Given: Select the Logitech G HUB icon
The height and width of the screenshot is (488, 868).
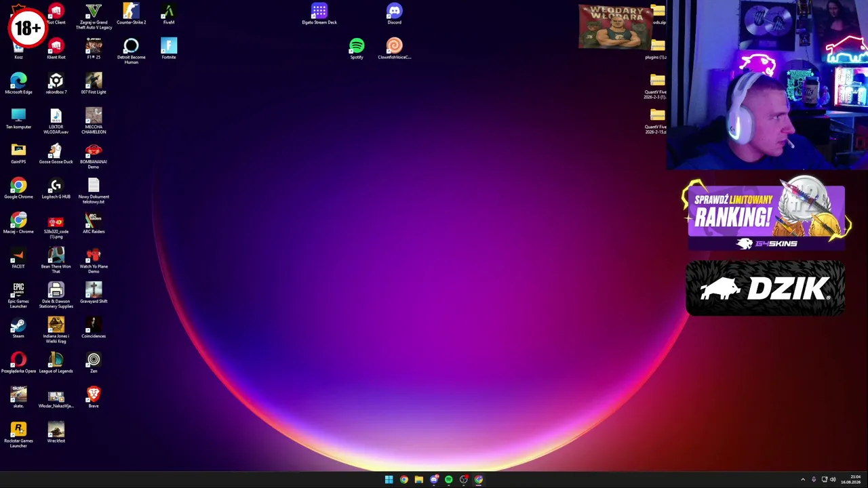Looking at the screenshot, I should point(56,188).
